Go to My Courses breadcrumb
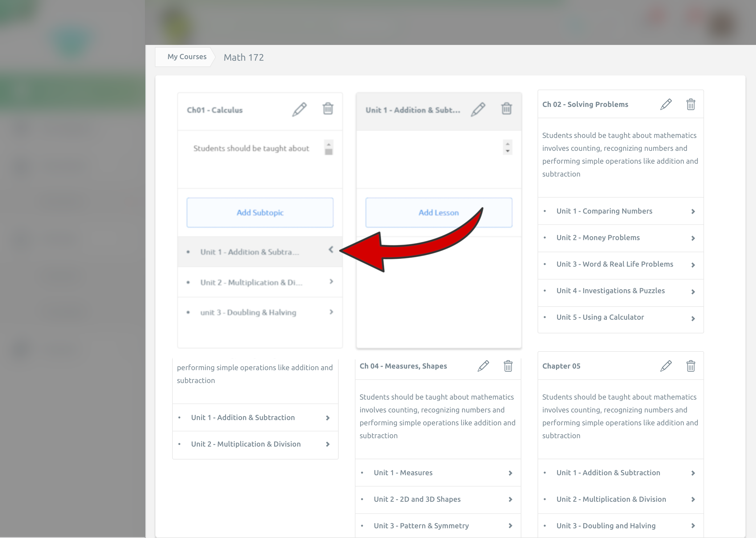Image resolution: width=756 pixels, height=538 pixels. [187, 57]
